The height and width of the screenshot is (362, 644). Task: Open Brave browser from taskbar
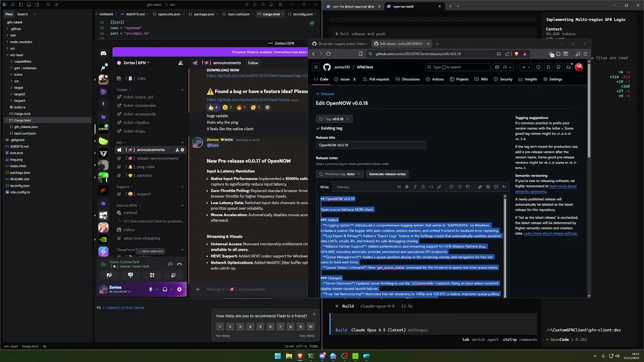click(300, 356)
